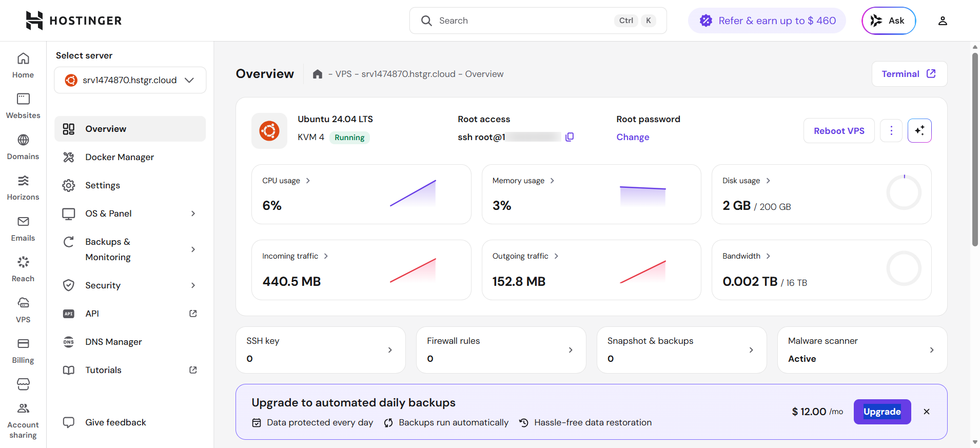Click the CPU usage graph
This screenshot has width=980, height=448.
tap(413, 193)
